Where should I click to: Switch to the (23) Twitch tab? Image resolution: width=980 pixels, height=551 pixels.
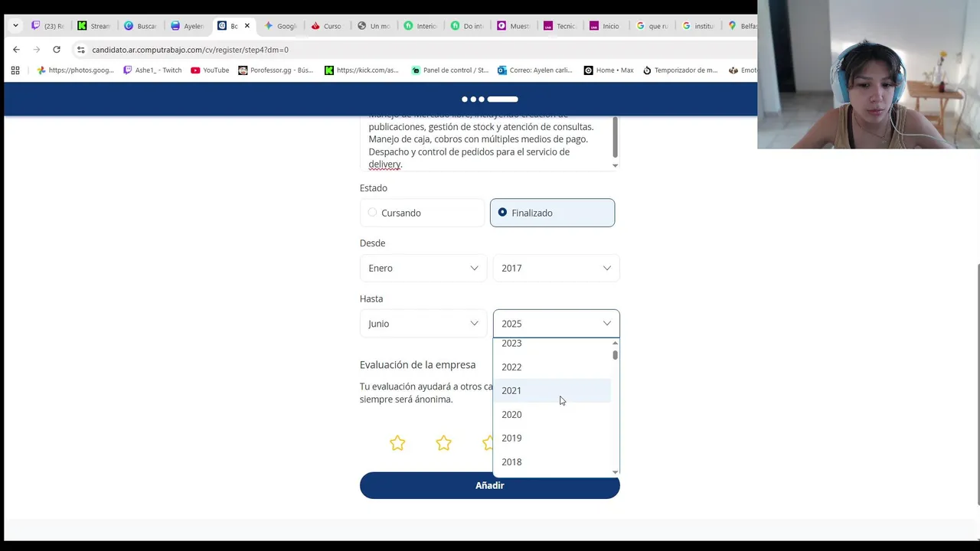47,26
